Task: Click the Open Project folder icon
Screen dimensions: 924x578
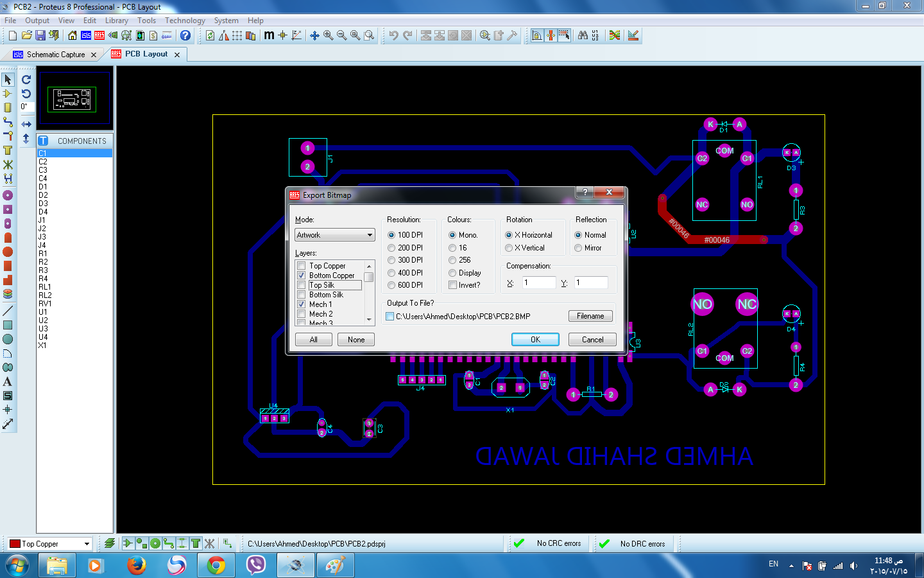Action: 26,35
